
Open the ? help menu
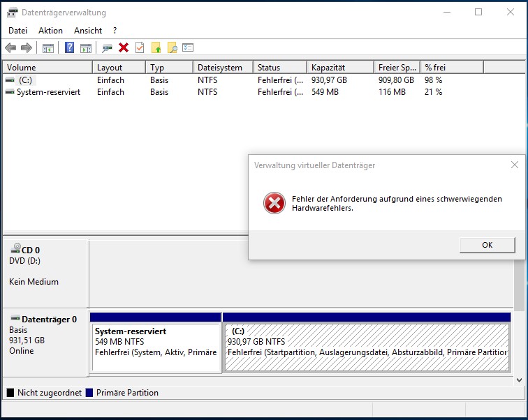coord(115,31)
